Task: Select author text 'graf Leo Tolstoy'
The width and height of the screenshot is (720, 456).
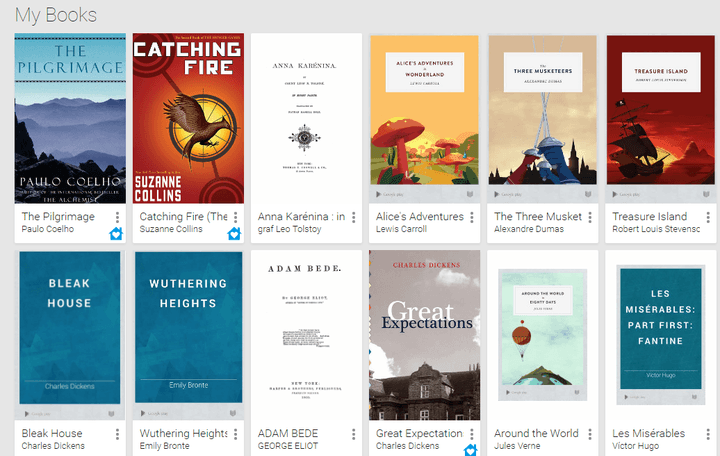Action: tap(289, 229)
